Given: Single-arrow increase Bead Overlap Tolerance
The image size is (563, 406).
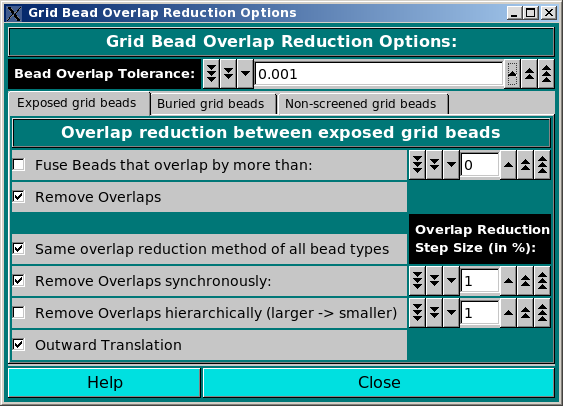Looking at the screenshot, I should pyautogui.click(x=512, y=74).
